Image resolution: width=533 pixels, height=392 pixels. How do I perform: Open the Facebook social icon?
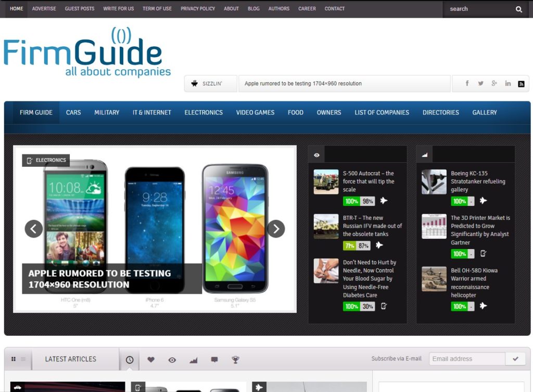[x=467, y=83]
